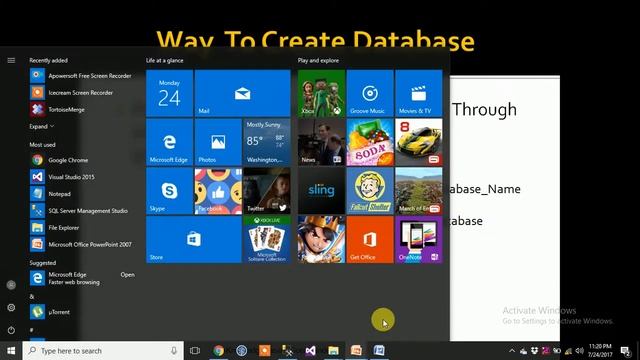
Task: Click Open next to suggested Microsoft Edge
Action: (x=127, y=275)
